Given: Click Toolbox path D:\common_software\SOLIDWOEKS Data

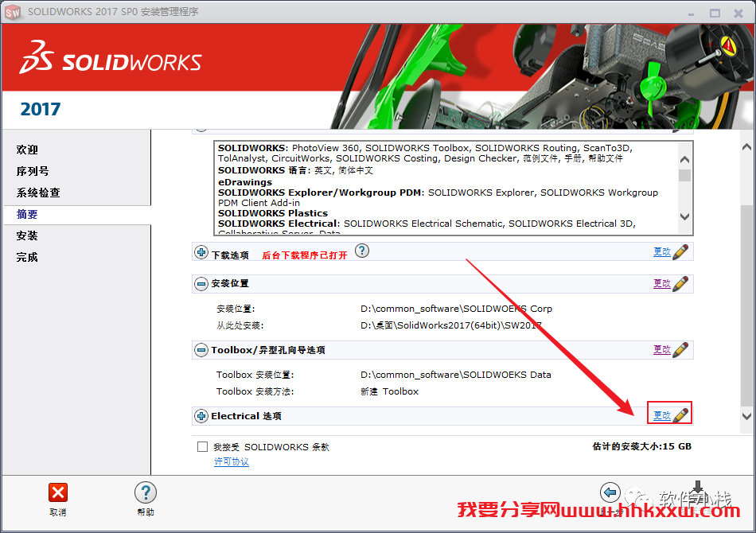Looking at the screenshot, I should tap(456, 375).
